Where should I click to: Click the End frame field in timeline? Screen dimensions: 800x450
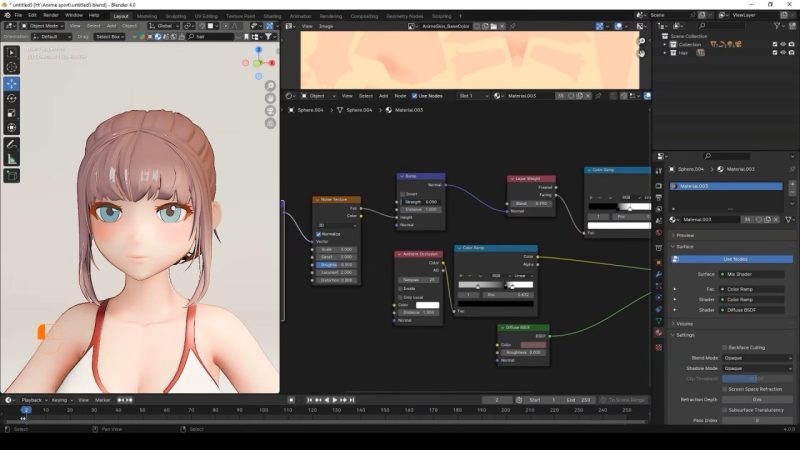578,400
